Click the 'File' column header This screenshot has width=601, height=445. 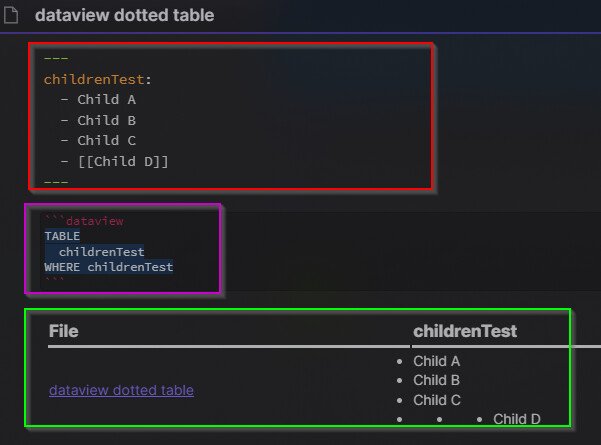pos(64,331)
